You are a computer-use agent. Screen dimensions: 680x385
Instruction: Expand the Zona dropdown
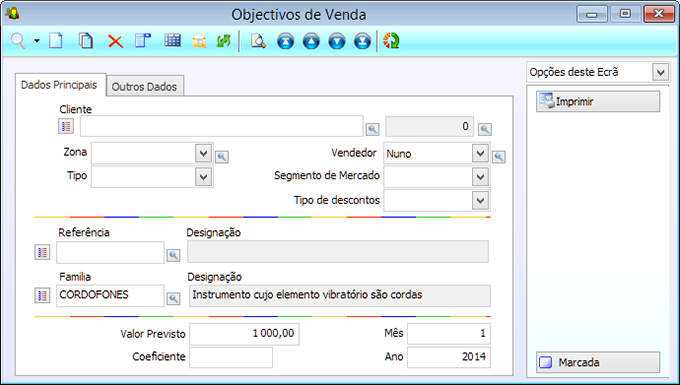(203, 153)
